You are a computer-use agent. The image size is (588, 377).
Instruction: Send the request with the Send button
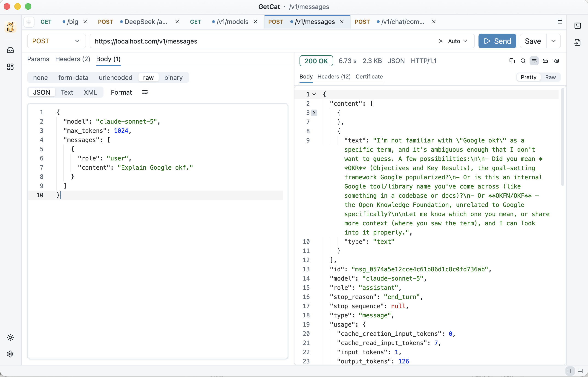[497, 41]
